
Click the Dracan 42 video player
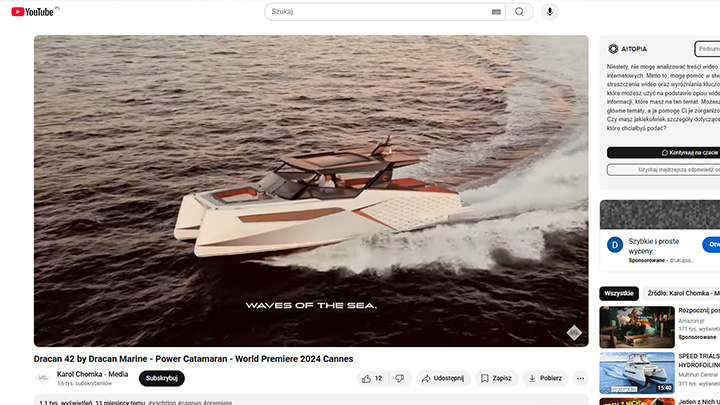311,190
